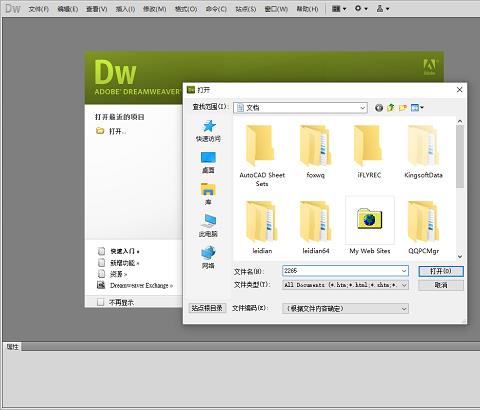Expand the file name dropdown arrow

[x=404, y=271]
